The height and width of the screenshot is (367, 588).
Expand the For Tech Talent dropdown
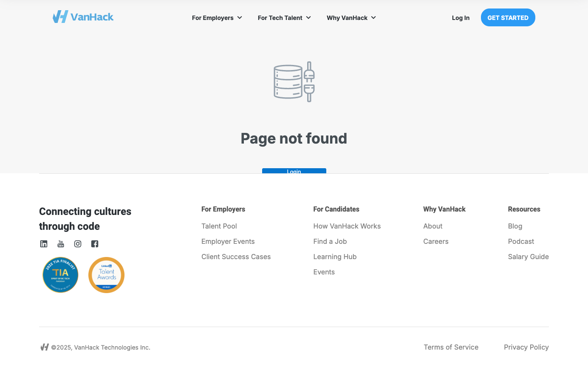pyautogui.click(x=284, y=18)
